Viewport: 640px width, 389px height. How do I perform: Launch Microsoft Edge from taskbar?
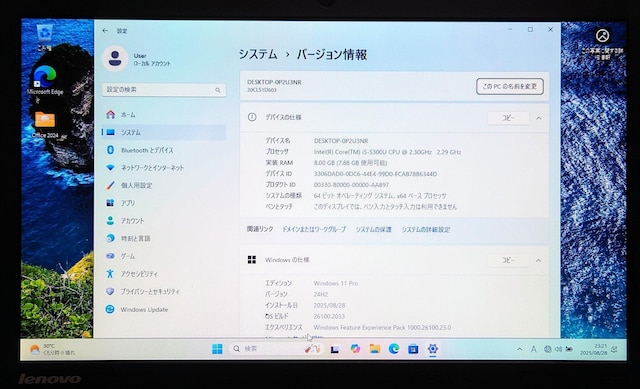tap(394, 349)
